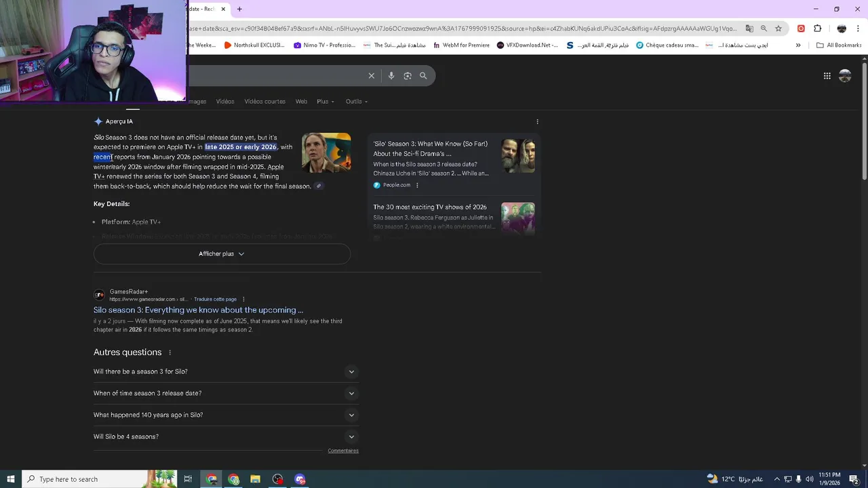
Task: Click the page vertical scrollbar
Action: (865, 121)
